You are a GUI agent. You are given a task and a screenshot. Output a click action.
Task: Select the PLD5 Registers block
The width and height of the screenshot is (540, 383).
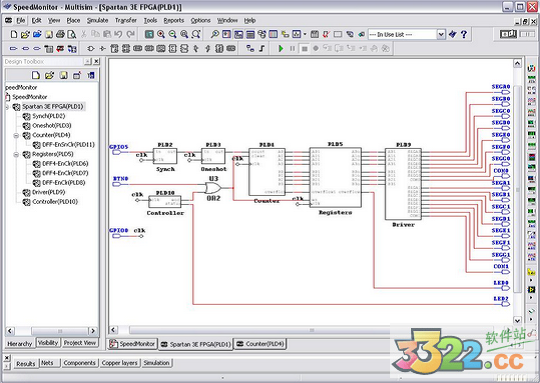pos(335,178)
